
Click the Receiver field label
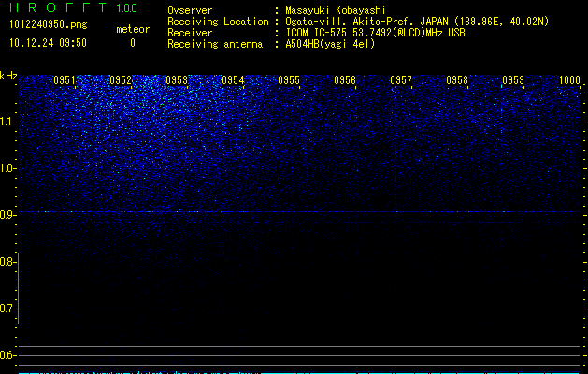point(190,33)
